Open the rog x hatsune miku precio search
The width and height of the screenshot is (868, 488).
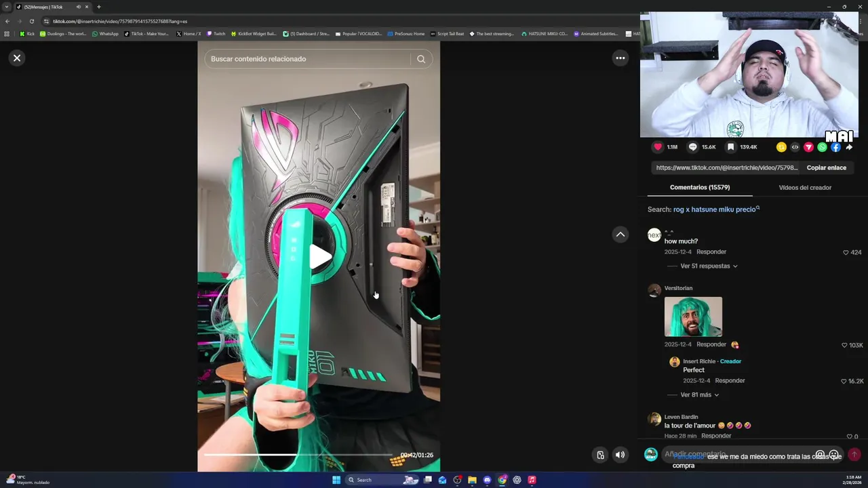[715, 209]
